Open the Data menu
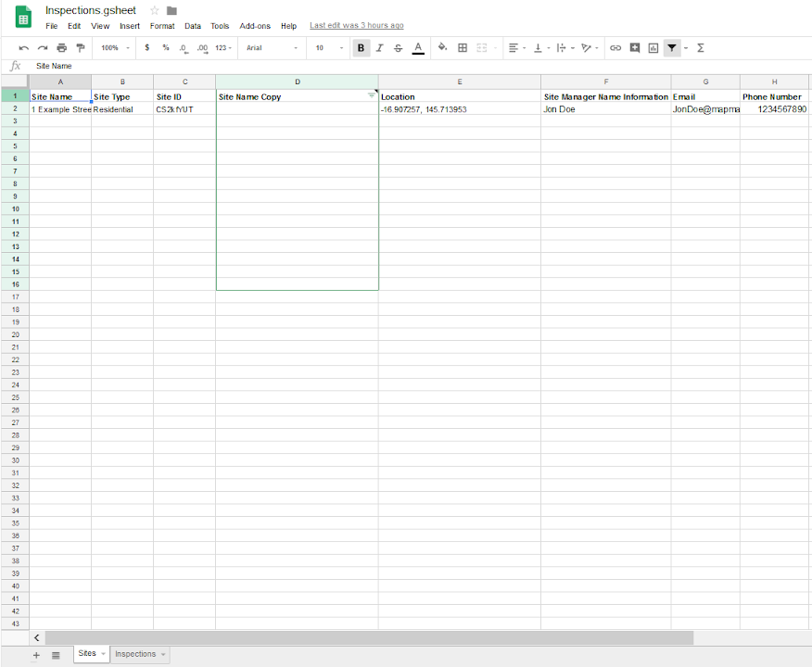The height and width of the screenshot is (667, 812). [192, 26]
